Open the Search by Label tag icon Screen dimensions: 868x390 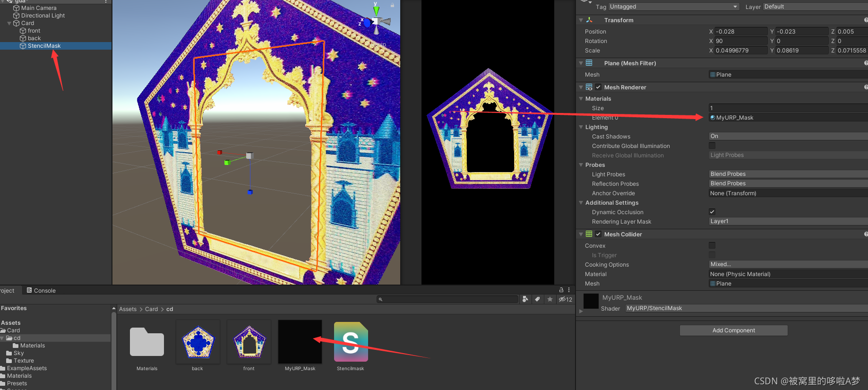click(537, 299)
